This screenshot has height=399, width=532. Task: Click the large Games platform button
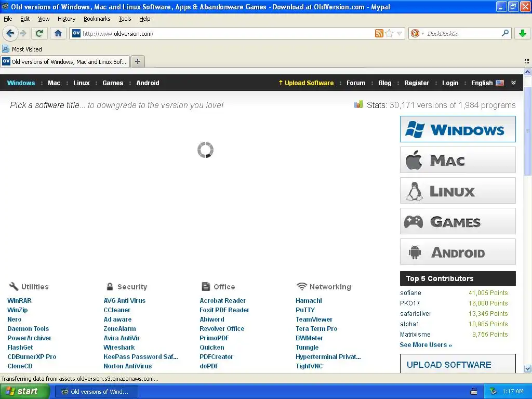(x=458, y=221)
